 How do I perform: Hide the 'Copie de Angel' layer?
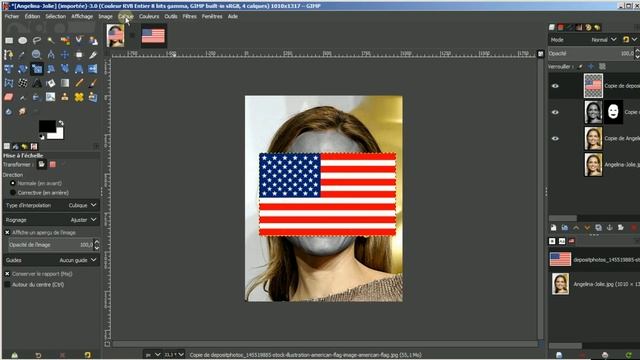click(555, 138)
